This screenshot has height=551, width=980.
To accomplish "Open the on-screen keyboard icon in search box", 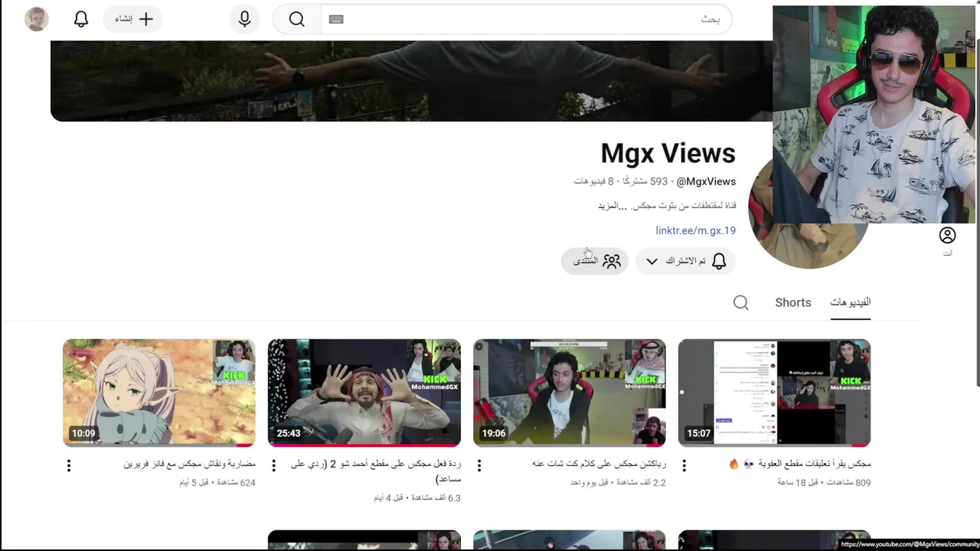I will [336, 19].
